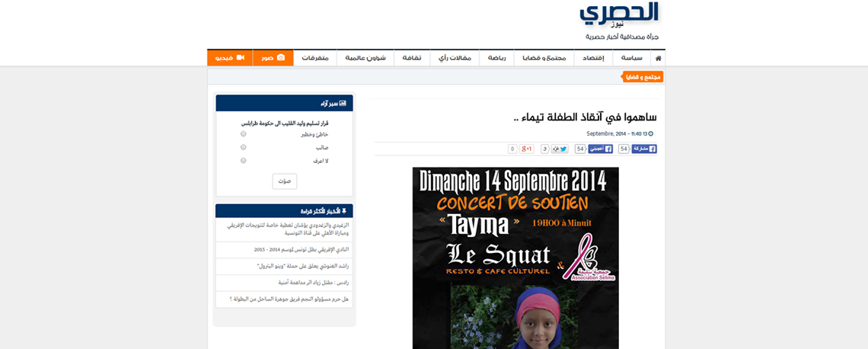Open the صور photos tab
Image resolution: width=868 pixels, height=349 pixels.
point(273,58)
